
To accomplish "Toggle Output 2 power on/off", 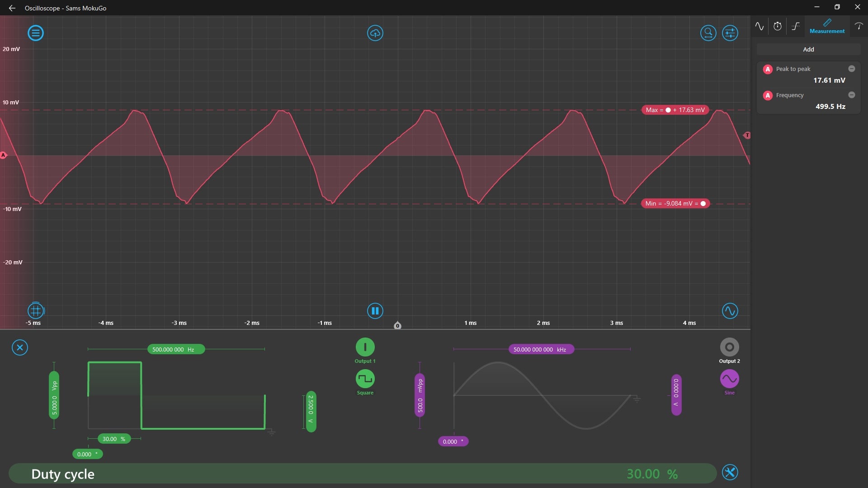I will [x=729, y=347].
